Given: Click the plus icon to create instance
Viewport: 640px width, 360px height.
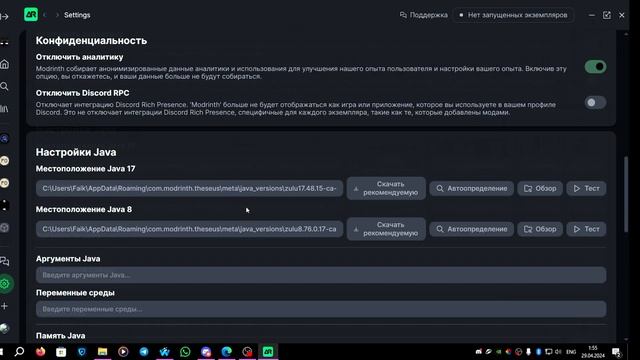Looking at the screenshot, I should pyautogui.click(x=4, y=306).
